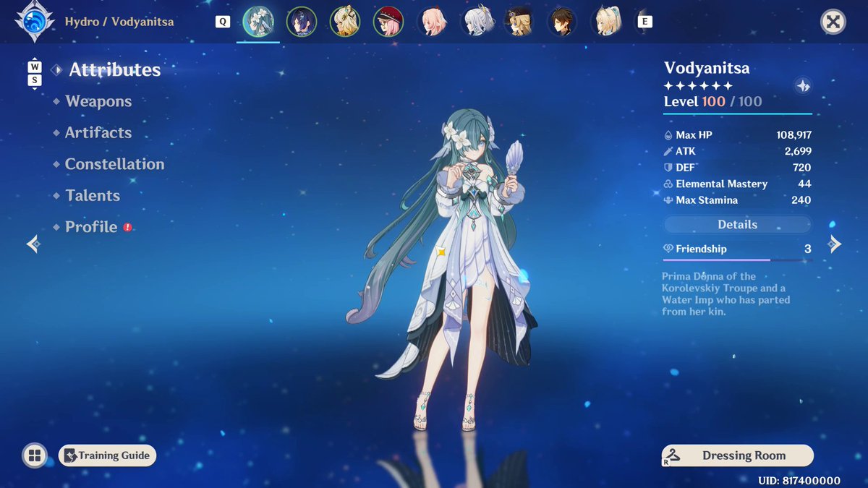This screenshot has height=488, width=868.
Task: Go to next character with right arrow
Action: 835,244
